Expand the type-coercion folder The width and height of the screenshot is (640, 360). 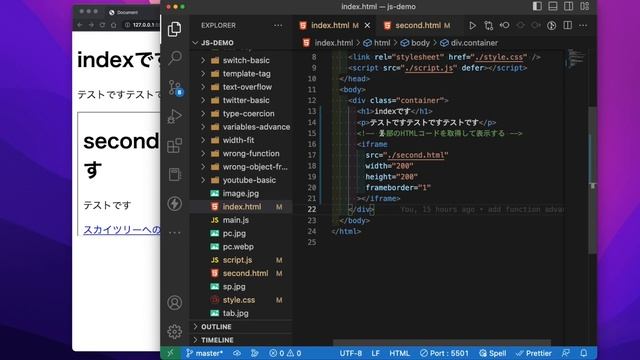click(x=241, y=113)
